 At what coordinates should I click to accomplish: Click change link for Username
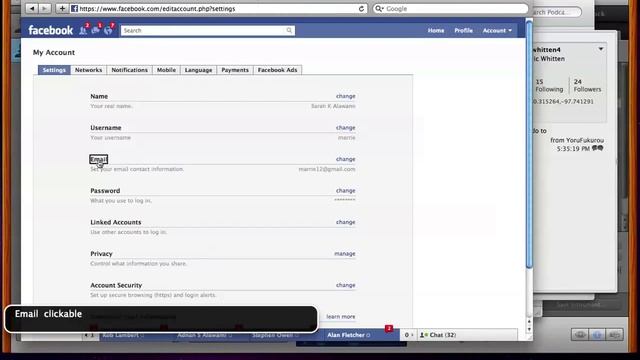click(x=346, y=127)
